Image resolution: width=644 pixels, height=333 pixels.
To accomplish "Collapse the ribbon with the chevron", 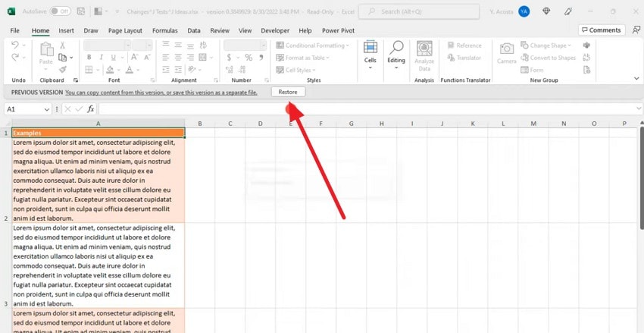I will tap(636, 78).
